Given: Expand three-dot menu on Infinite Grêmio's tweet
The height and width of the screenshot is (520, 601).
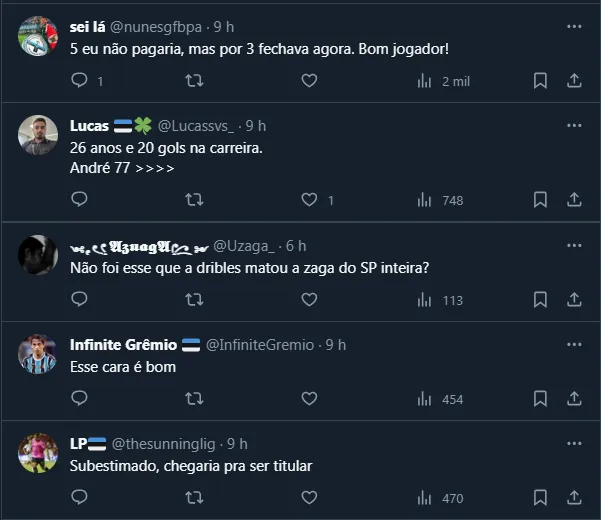Looking at the screenshot, I should coord(574,344).
